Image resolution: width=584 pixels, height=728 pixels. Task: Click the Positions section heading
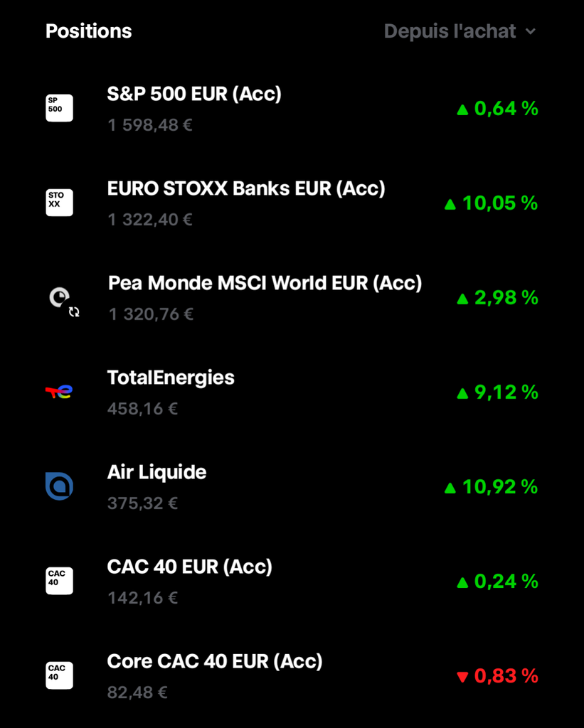89,31
